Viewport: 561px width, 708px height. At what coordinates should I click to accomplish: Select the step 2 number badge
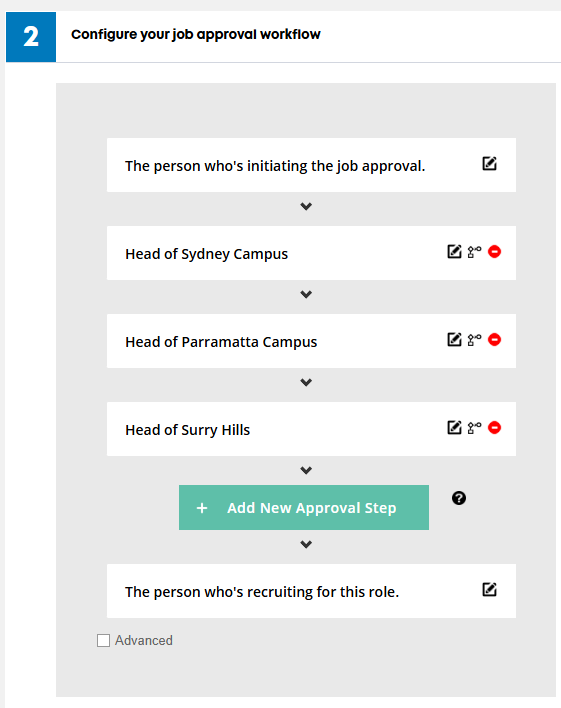(x=31, y=37)
